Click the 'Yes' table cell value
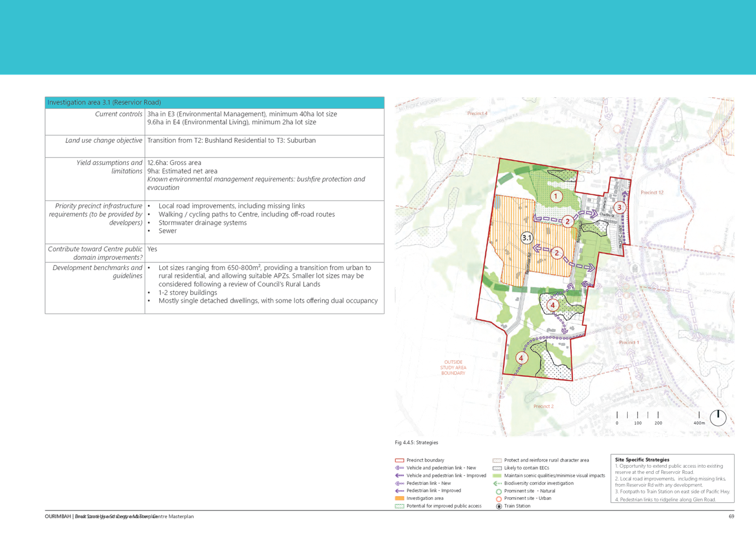The height and width of the screenshot is (535, 756). (x=152, y=249)
